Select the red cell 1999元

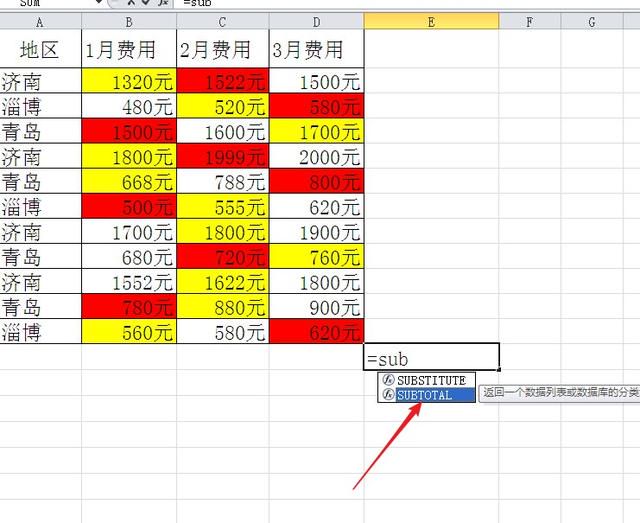tap(222, 156)
